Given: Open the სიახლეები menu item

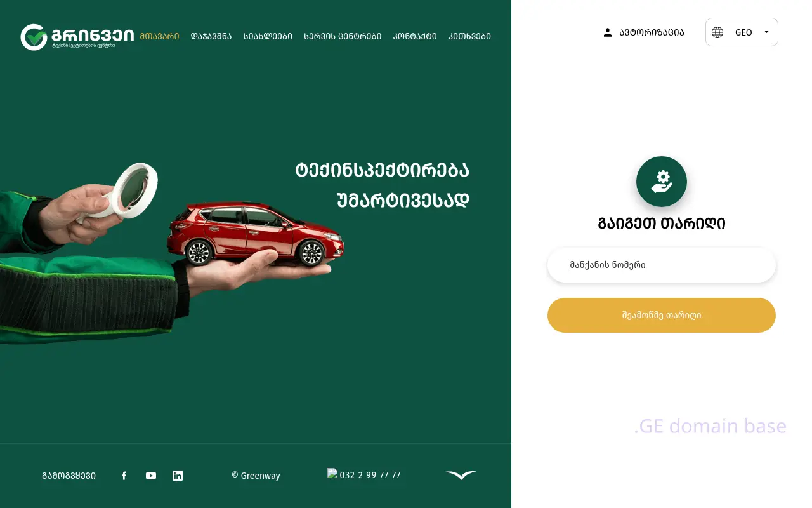Looking at the screenshot, I should pyautogui.click(x=268, y=36).
